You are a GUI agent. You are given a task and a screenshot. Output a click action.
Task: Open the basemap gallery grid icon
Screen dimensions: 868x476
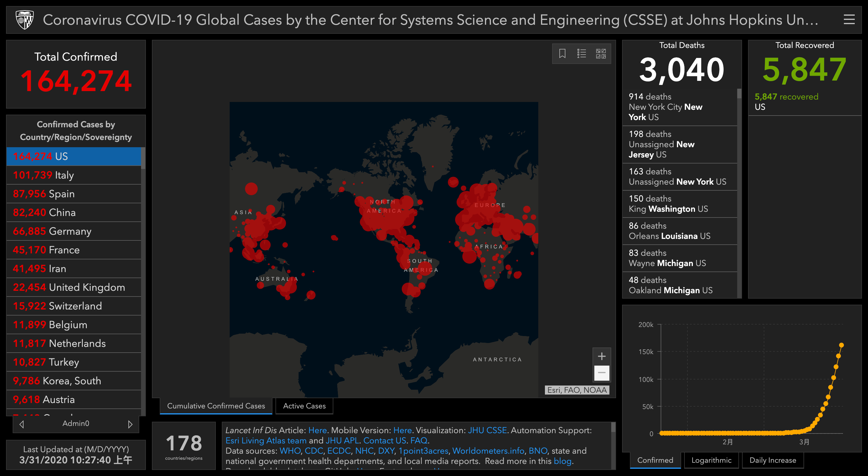coord(600,53)
